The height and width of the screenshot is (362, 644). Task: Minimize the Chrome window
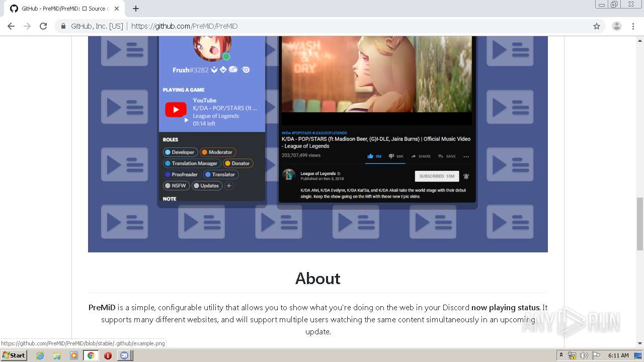pos(602,4)
